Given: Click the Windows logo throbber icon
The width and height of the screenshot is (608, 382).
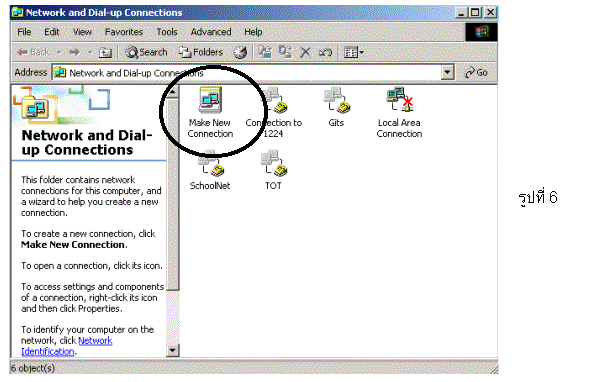Looking at the screenshot, I should [481, 32].
